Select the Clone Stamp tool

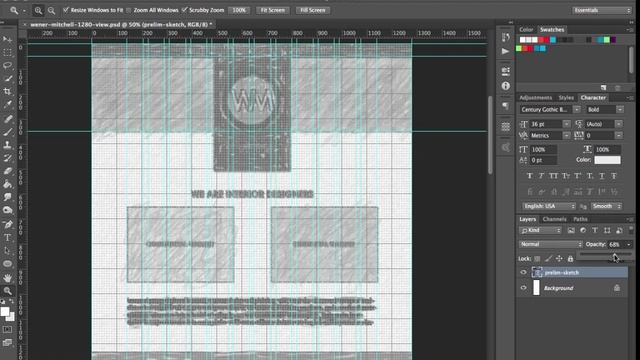7,145
